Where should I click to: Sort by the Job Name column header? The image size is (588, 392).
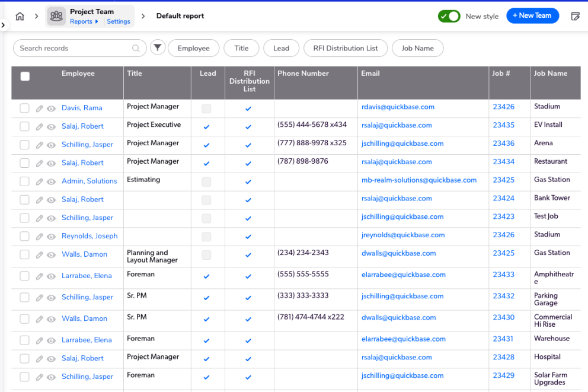point(550,74)
